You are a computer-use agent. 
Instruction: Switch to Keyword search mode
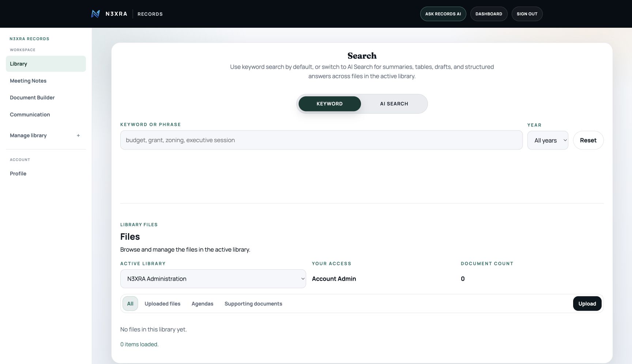click(330, 104)
